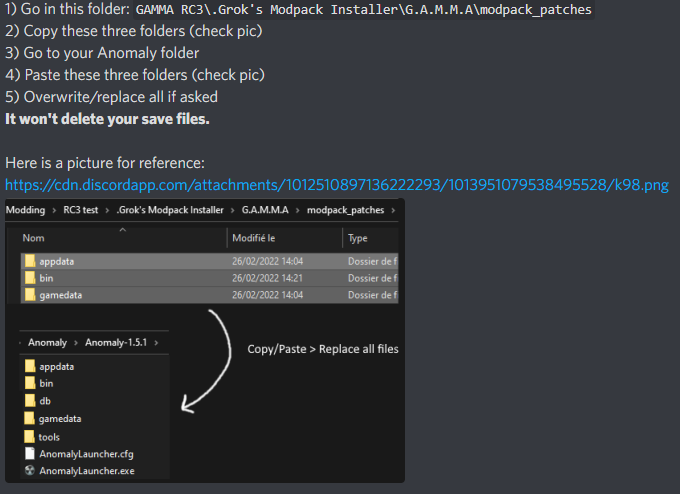Go to modpack_patches breadcrumb segment
680x494 pixels.
click(346, 210)
